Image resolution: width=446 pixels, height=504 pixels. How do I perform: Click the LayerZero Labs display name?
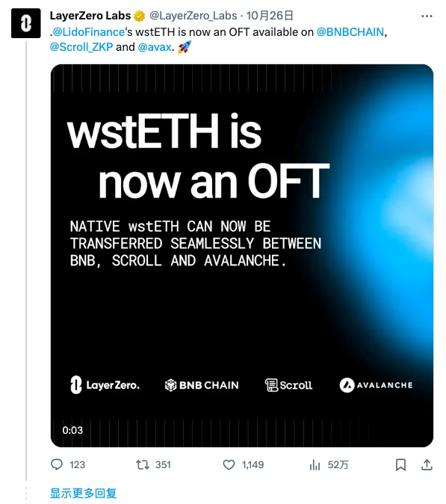click(90, 16)
